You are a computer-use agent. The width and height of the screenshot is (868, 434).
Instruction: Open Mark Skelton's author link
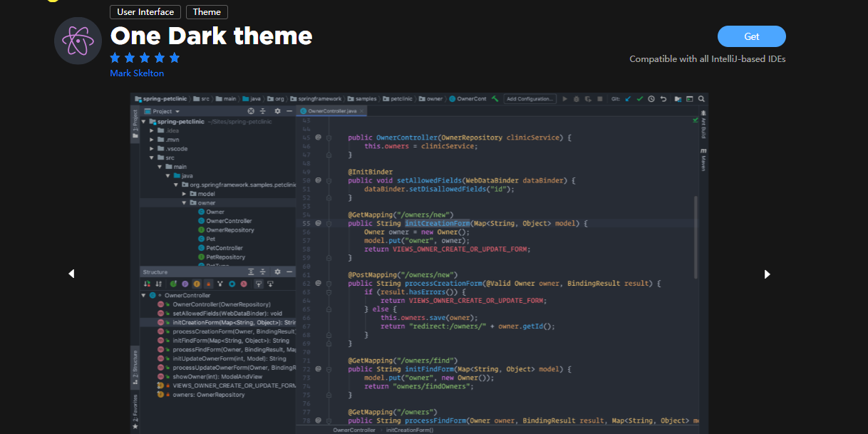pyautogui.click(x=137, y=73)
